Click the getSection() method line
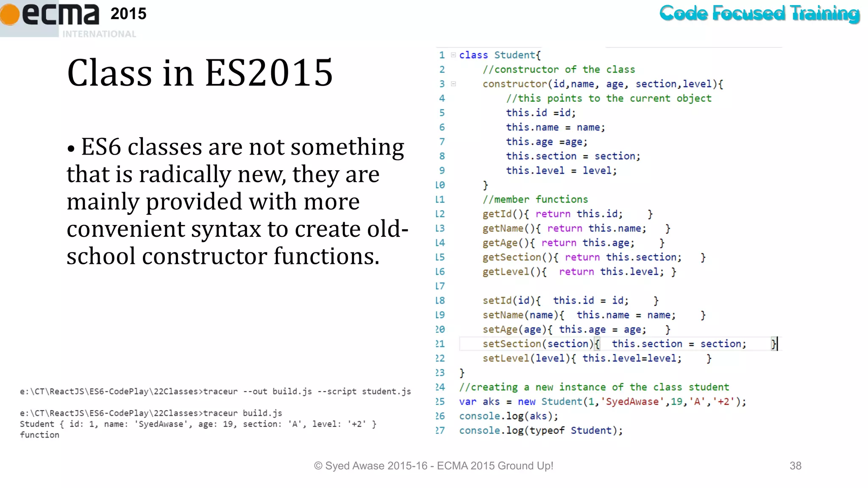868x488 pixels. click(594, 257)
